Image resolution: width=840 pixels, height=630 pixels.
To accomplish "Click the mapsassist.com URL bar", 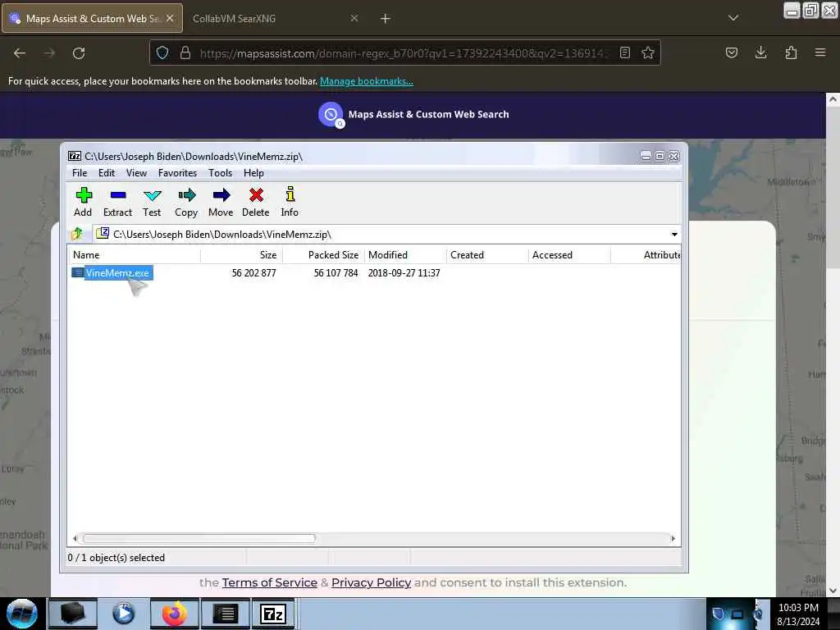I will (404, 53).
